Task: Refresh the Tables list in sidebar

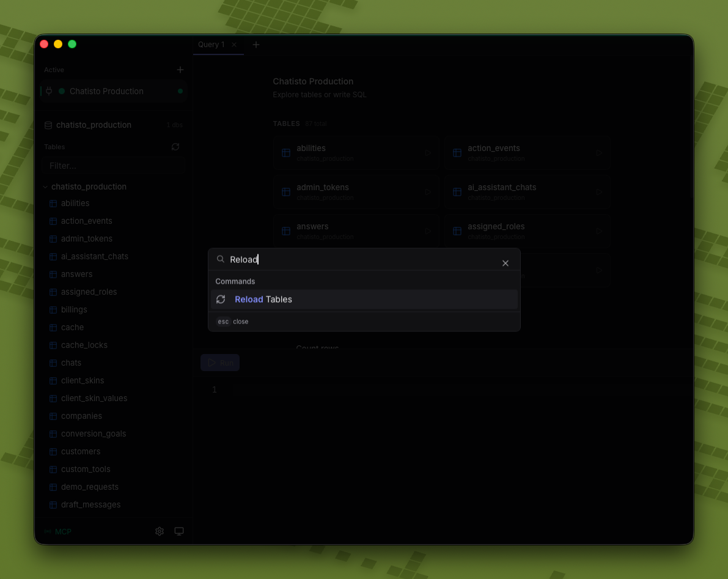Action: tap(175, 147)
